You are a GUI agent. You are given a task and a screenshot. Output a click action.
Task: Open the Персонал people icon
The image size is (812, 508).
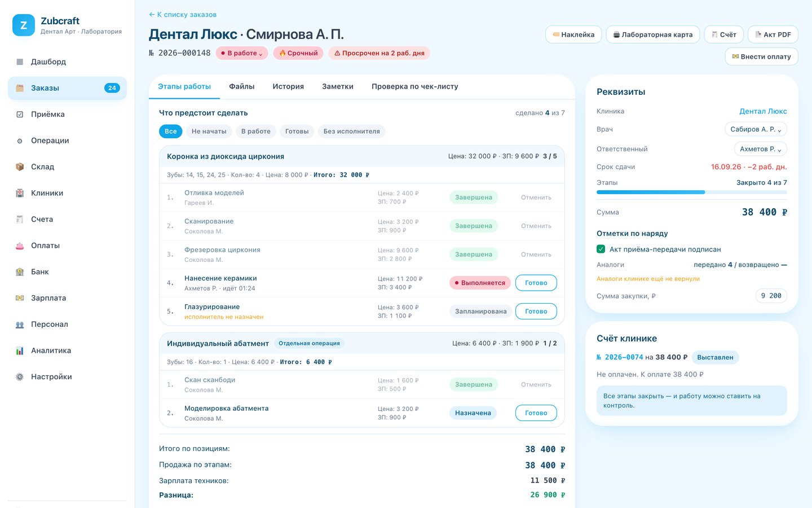click(20, 324)
